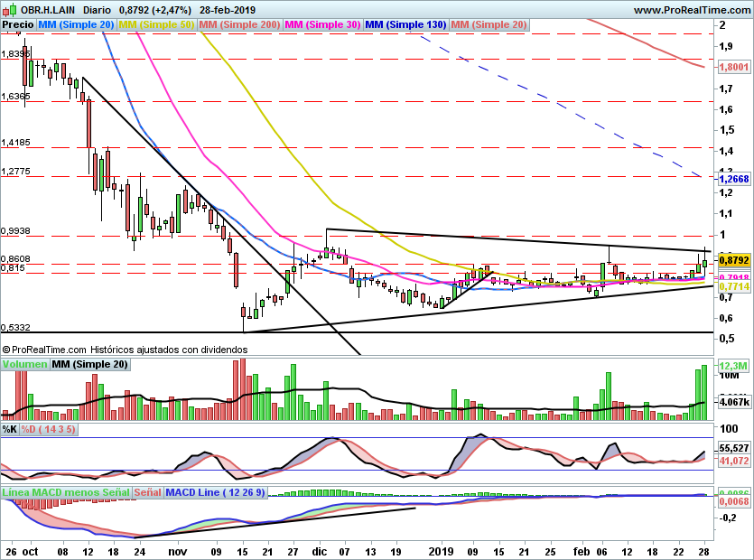Select the Linea MACD menos Señal label
The width and height of the screenshot is (754, 560).
point(65,492)
